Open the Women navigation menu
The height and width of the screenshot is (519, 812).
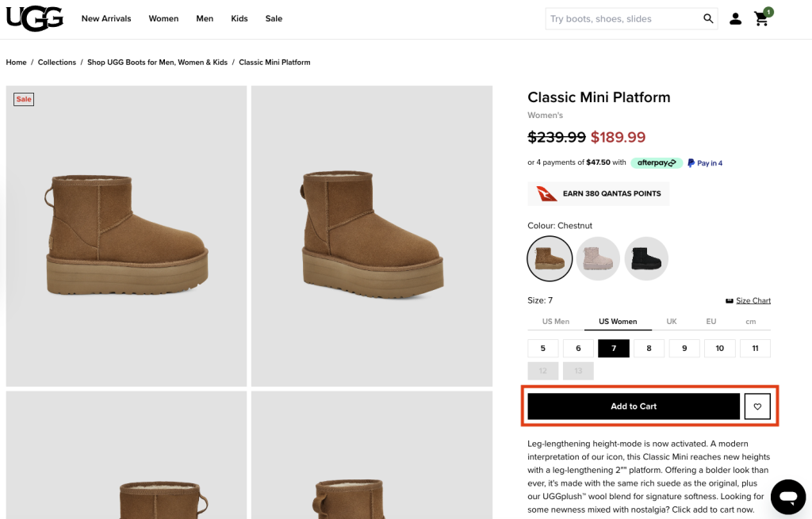point(163,19)
